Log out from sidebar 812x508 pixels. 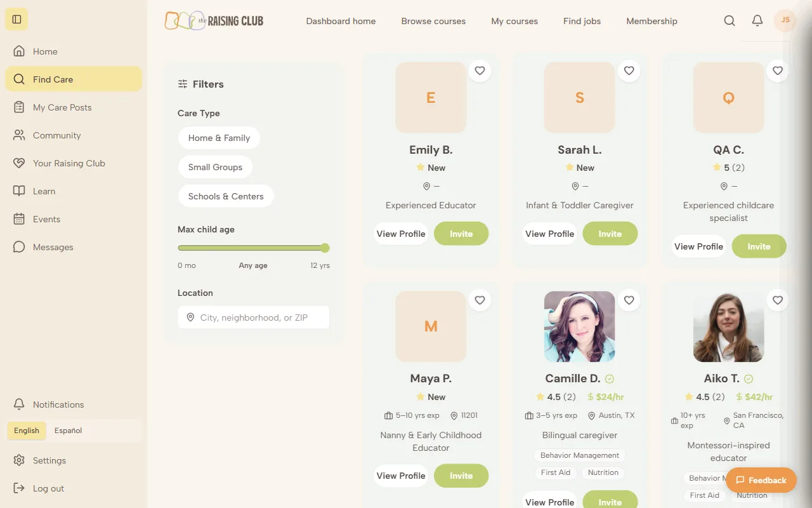[74, 488]
